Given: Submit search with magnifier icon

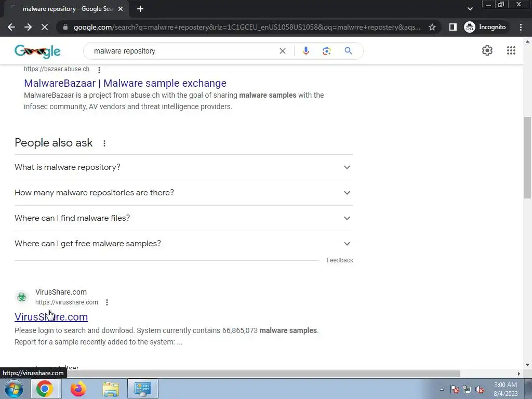Looking at the screenshot, I should tap(348, 51).
